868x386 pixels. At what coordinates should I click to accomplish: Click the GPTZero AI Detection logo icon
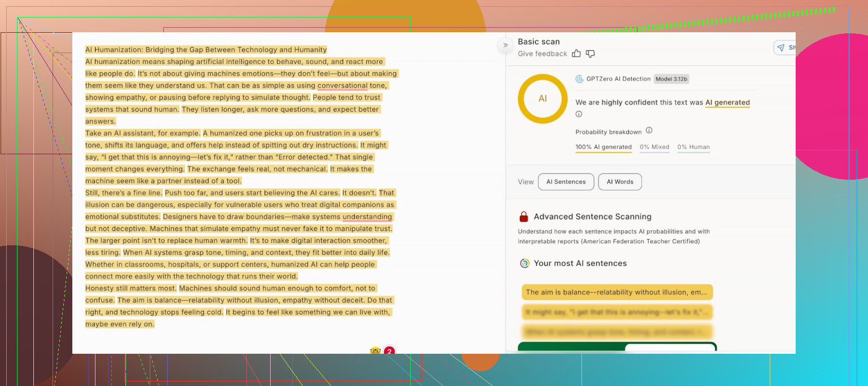579,79
